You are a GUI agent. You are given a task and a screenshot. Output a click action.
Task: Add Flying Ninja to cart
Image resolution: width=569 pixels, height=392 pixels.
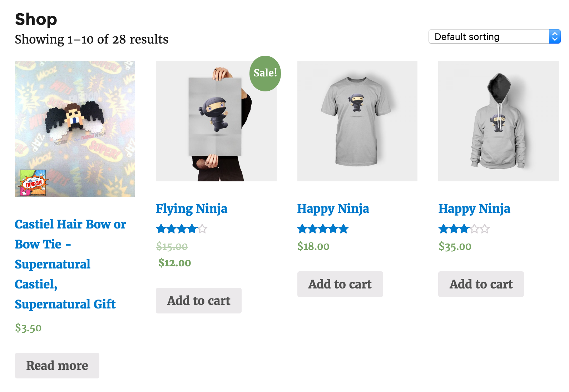pos(198,301)
